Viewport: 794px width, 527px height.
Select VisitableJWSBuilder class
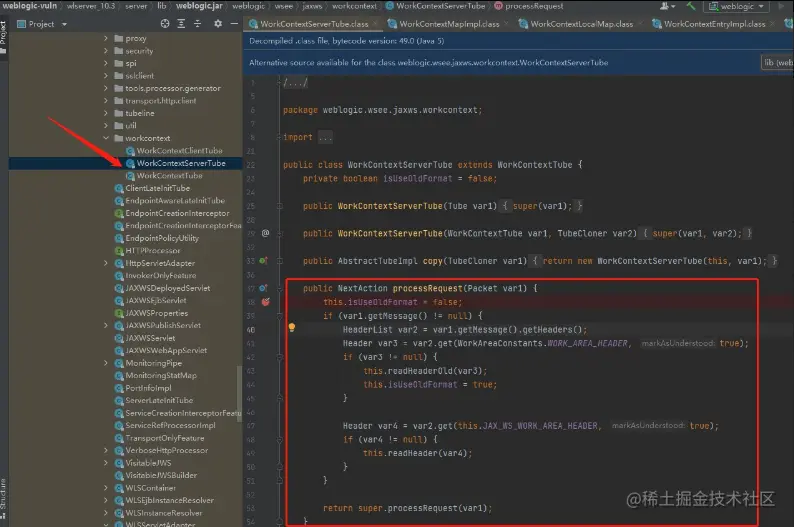(x=161, y=475)
